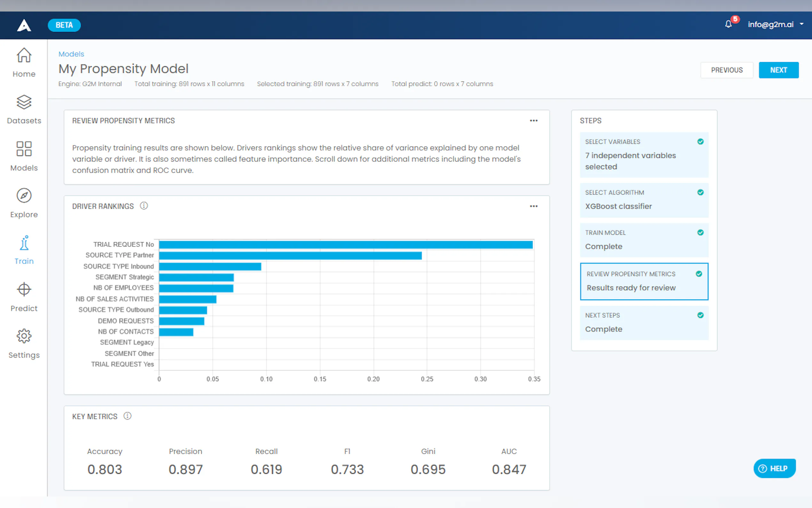Select the Explore compass icon
This screenshot has width=812, height=508.
click(24, 195)
